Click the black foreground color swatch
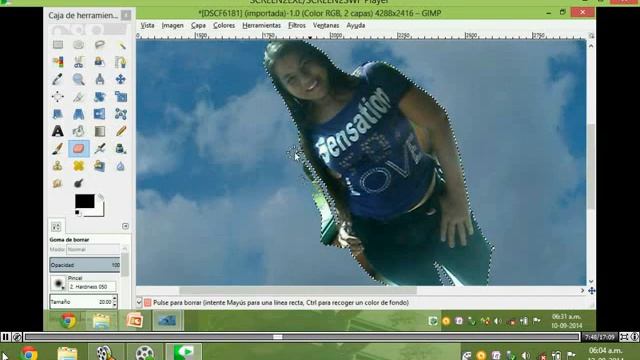This screenshot has width=640, height=360. (84, 201)
